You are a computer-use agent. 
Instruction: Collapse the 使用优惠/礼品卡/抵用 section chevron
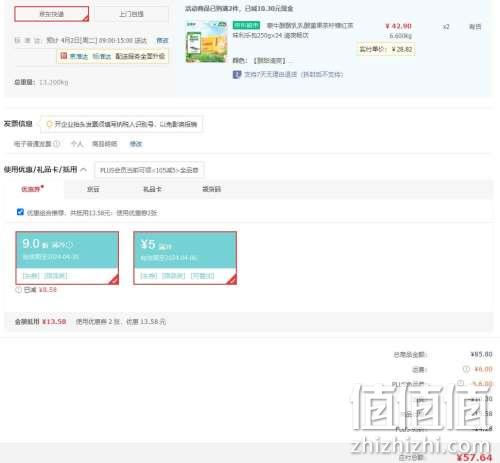[84, 170]
